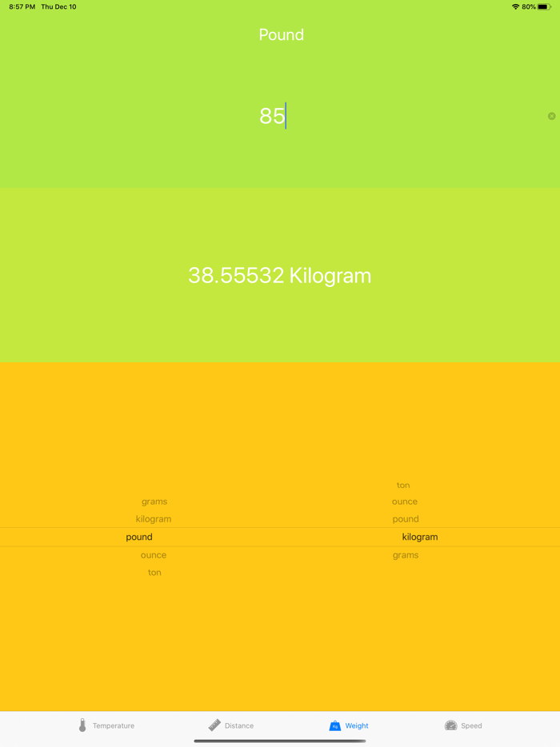The height and width of the screenshot is (747, 560).
Task: Choose ton in the target unit picker
Action: (x=403, y=485)
